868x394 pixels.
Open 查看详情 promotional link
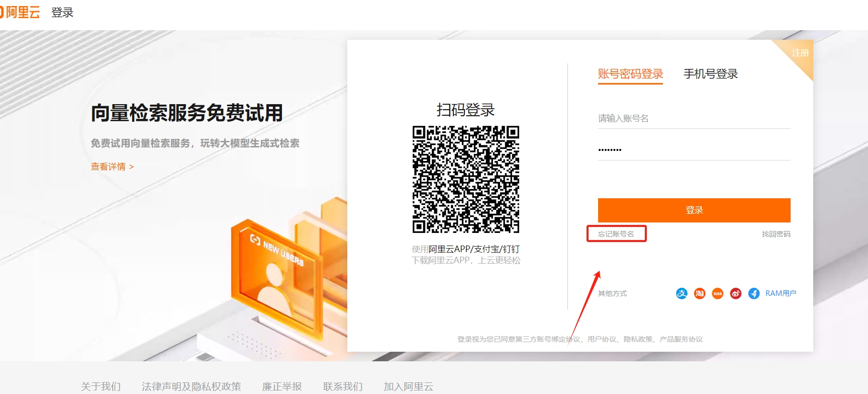112,167
